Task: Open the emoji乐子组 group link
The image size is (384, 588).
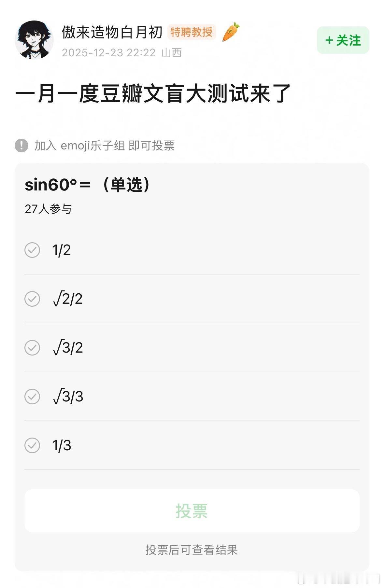Action: tap(93, 146)
